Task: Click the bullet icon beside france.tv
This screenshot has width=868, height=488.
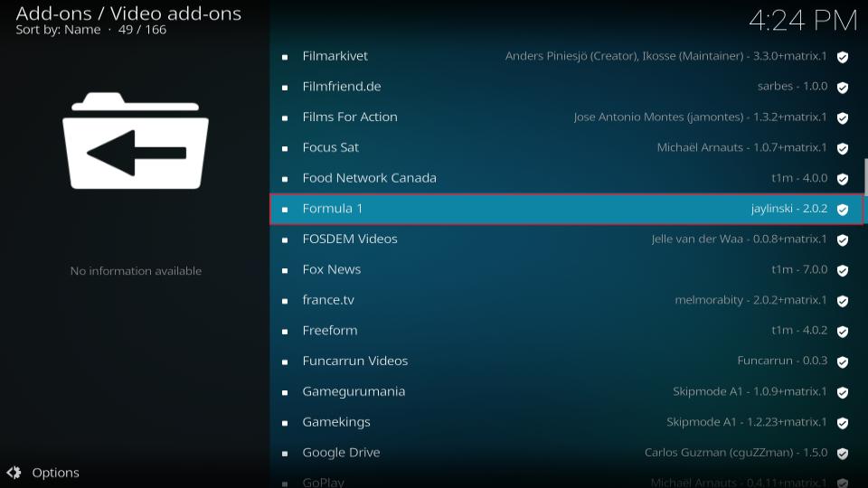Action: 285,300
